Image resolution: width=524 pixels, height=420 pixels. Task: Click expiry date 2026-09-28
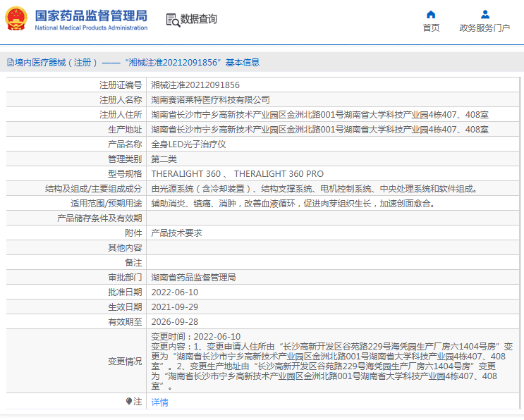(174, 322)
